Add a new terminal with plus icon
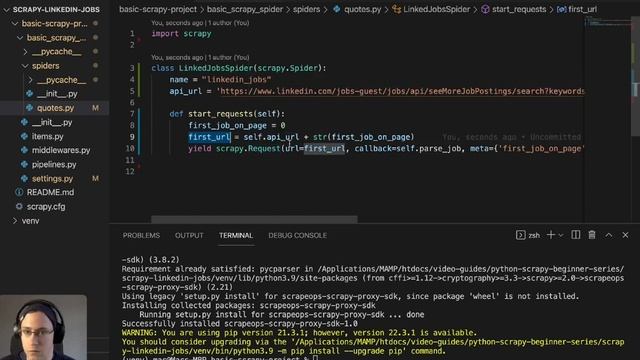The width and height of the screenshot is (640, 360). (x=551, y=235)
